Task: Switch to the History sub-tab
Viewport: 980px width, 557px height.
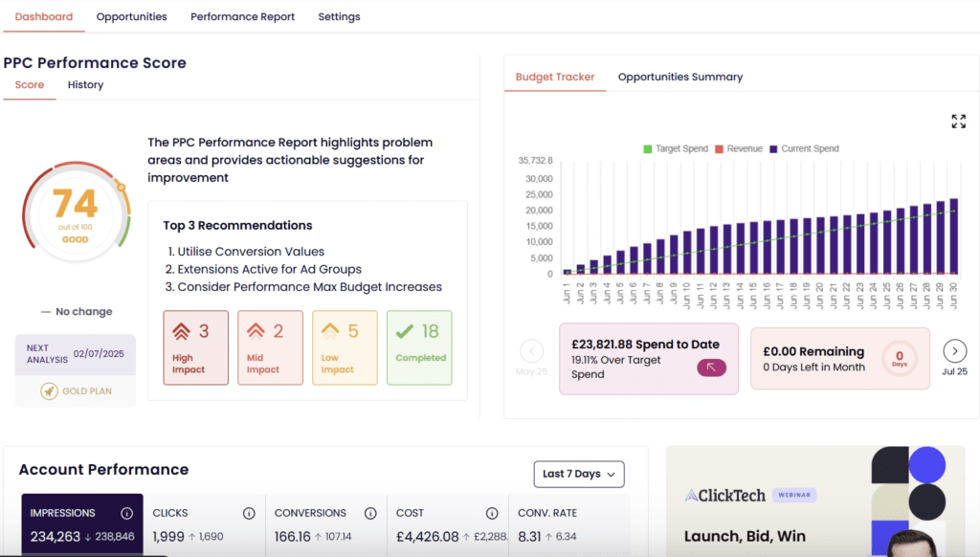Action: tap(85, 85)
